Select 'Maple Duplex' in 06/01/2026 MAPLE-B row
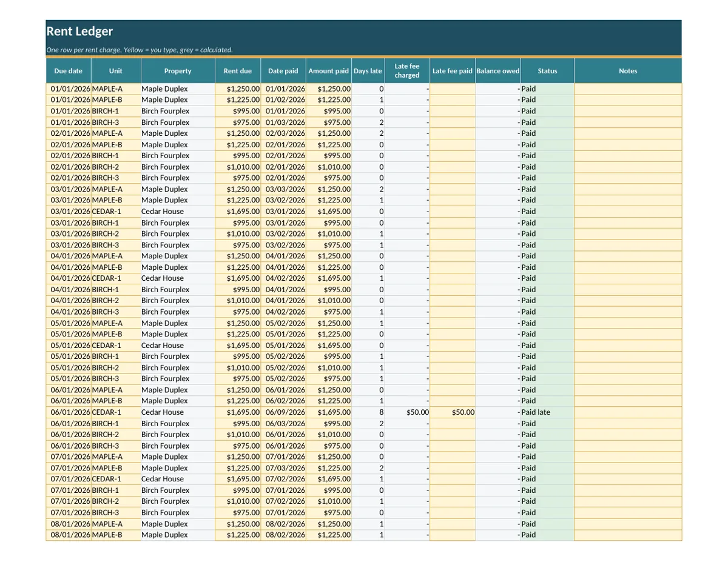 click(x=178, y=401)
